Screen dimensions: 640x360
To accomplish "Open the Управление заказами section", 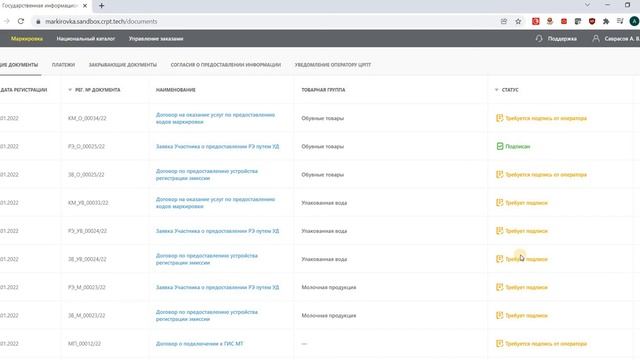I will 156,38.
